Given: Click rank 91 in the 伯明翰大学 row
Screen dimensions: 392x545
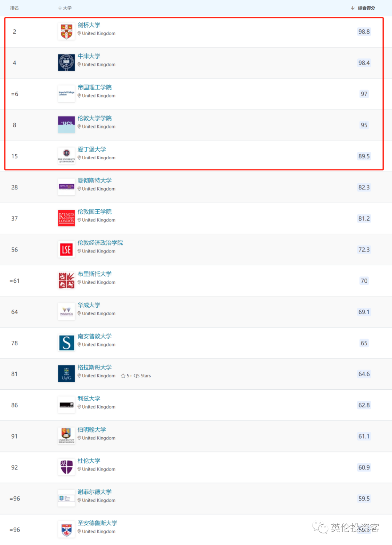Looking at the screenshot, I should click(15, 436).
